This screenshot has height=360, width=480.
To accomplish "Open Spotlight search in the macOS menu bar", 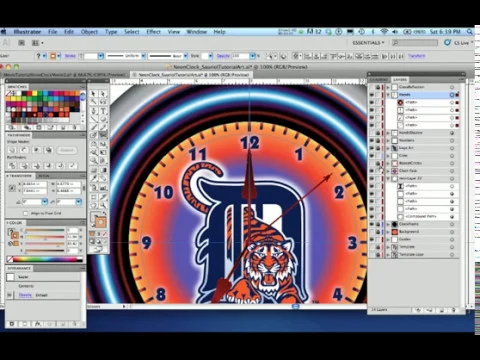I will 469,32.
